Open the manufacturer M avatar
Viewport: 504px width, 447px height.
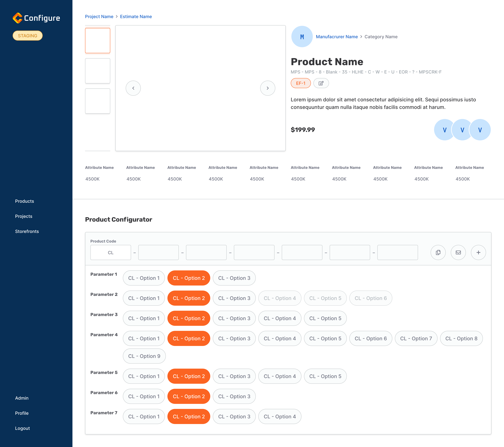coord(302,37)
